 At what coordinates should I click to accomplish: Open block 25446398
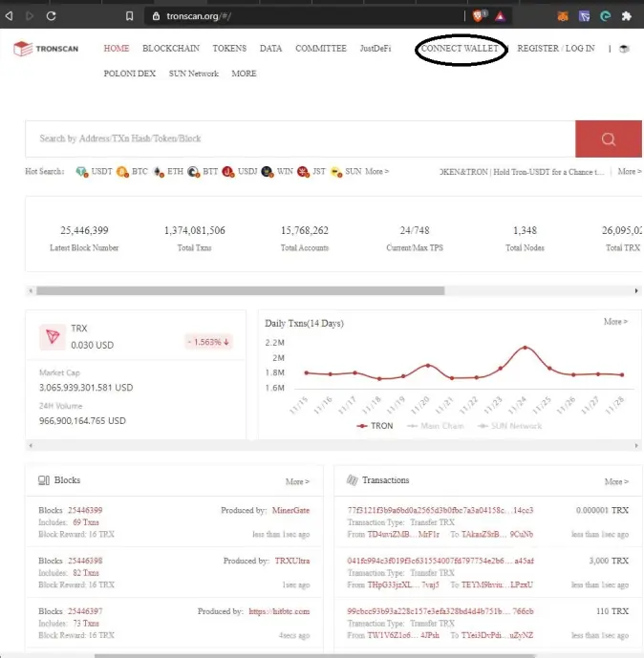[85, 561]
